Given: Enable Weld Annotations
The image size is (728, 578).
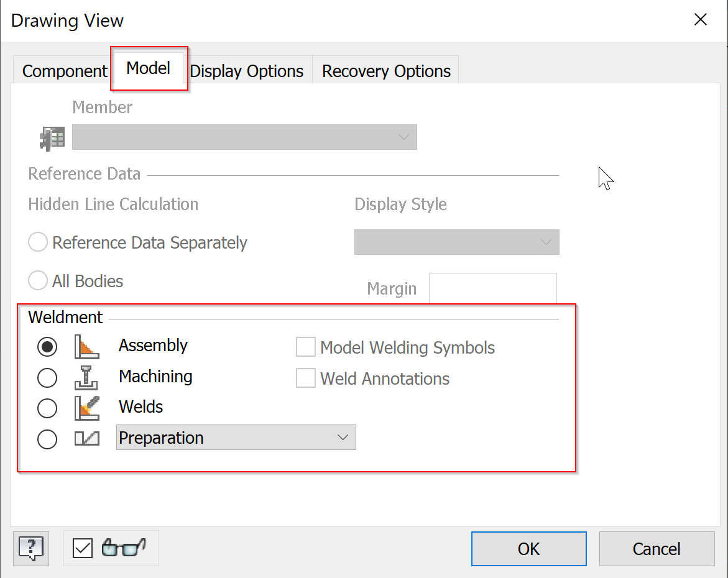Looking at the screenshot, I should (x=305, y=378).
